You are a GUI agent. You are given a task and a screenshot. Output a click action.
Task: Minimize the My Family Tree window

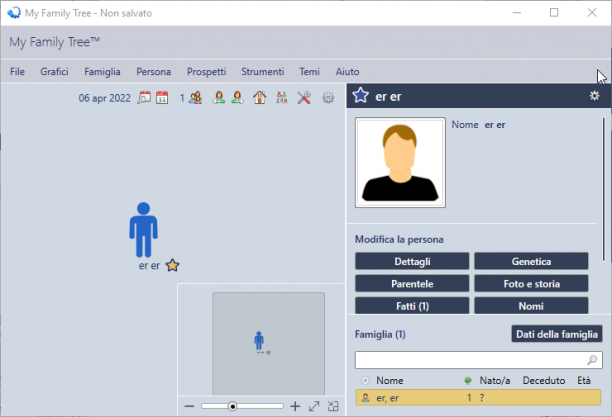(517, 12)
